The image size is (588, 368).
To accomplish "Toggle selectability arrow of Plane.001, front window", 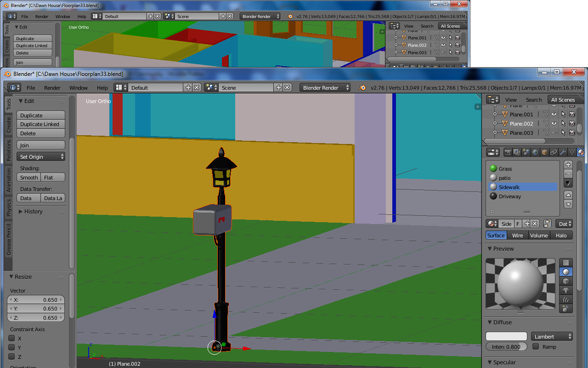I will pos(563,114).
